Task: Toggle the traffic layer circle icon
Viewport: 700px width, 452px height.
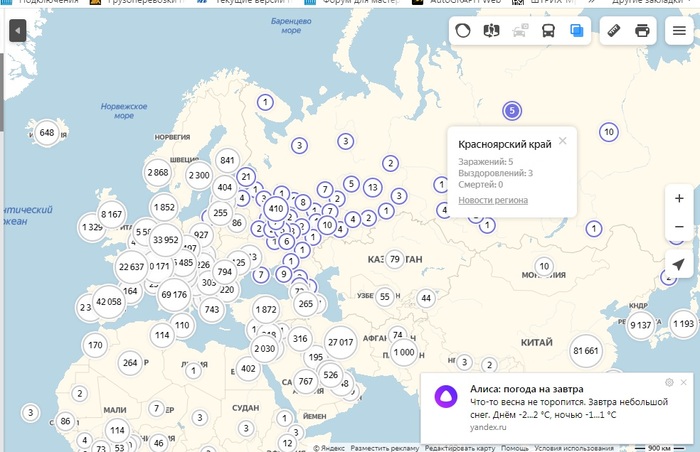Action: [463, 30]
